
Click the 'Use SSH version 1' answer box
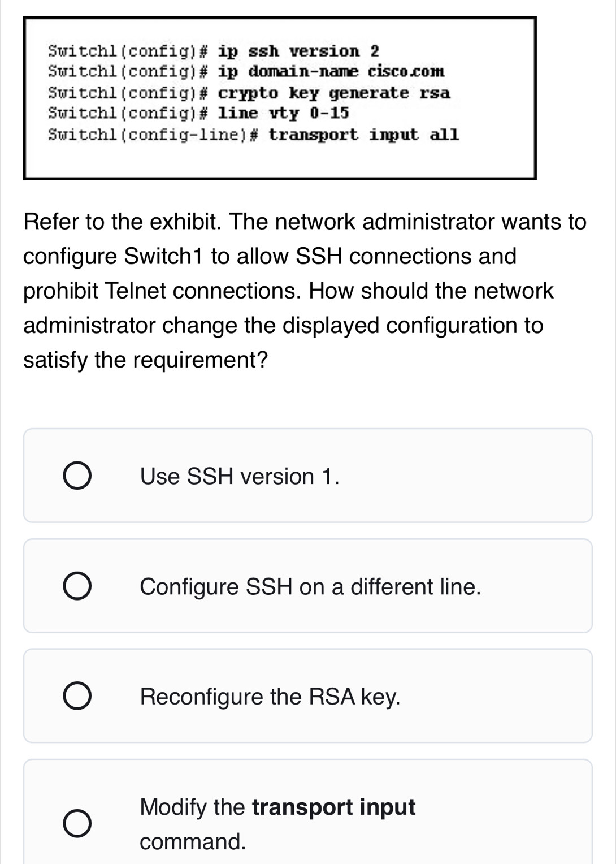pos(308,476)
